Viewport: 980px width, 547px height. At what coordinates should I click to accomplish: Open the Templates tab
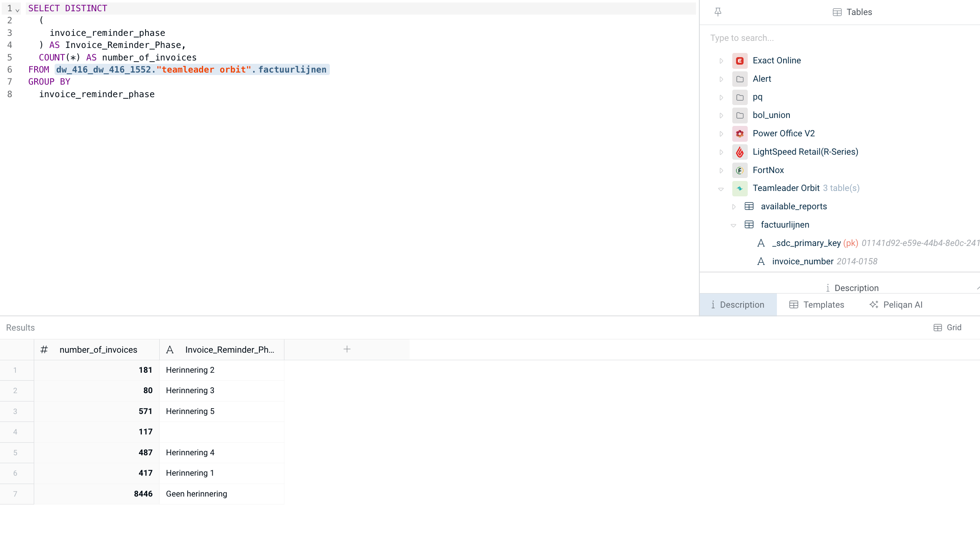pos(817,305)
